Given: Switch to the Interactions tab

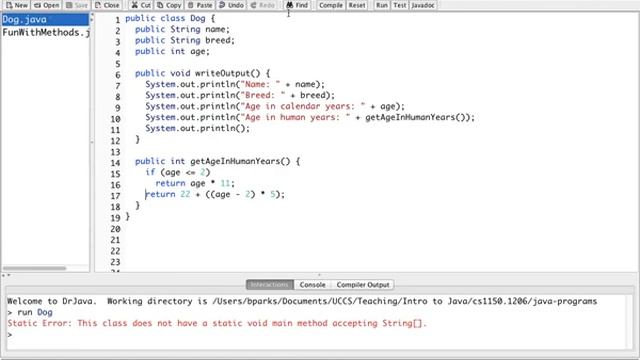Looking at the screenshot, I should click(269, 284).
